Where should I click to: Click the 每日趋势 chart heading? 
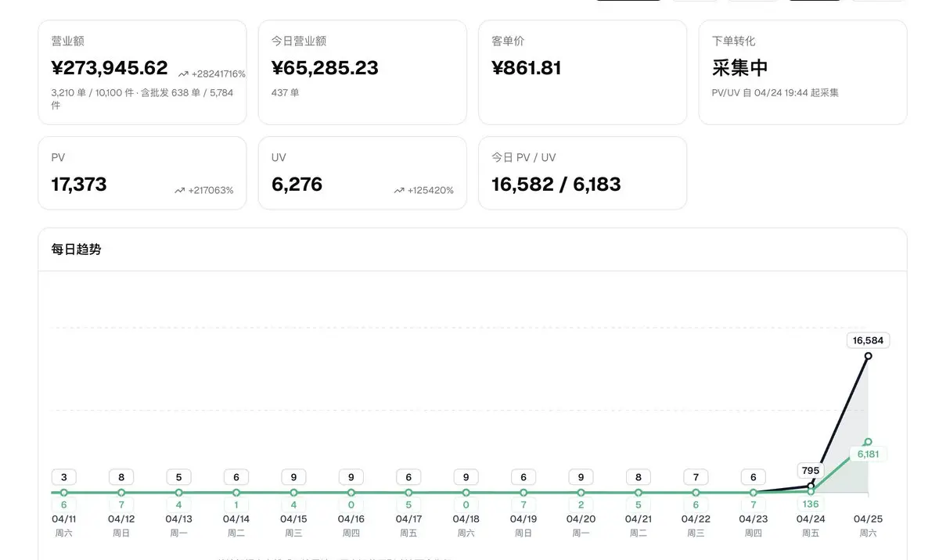(76, 249)
